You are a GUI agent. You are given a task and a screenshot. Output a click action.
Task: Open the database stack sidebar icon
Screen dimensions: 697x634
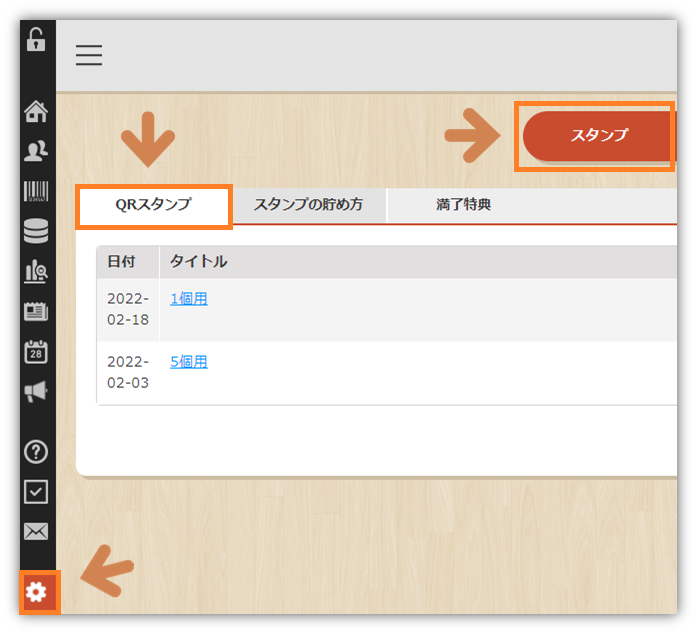36,231
